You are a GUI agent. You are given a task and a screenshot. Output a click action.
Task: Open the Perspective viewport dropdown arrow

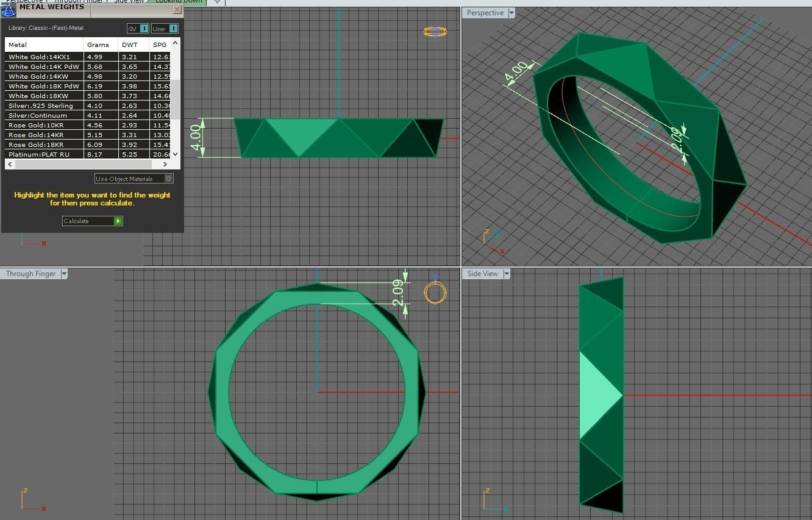(511, 13)
